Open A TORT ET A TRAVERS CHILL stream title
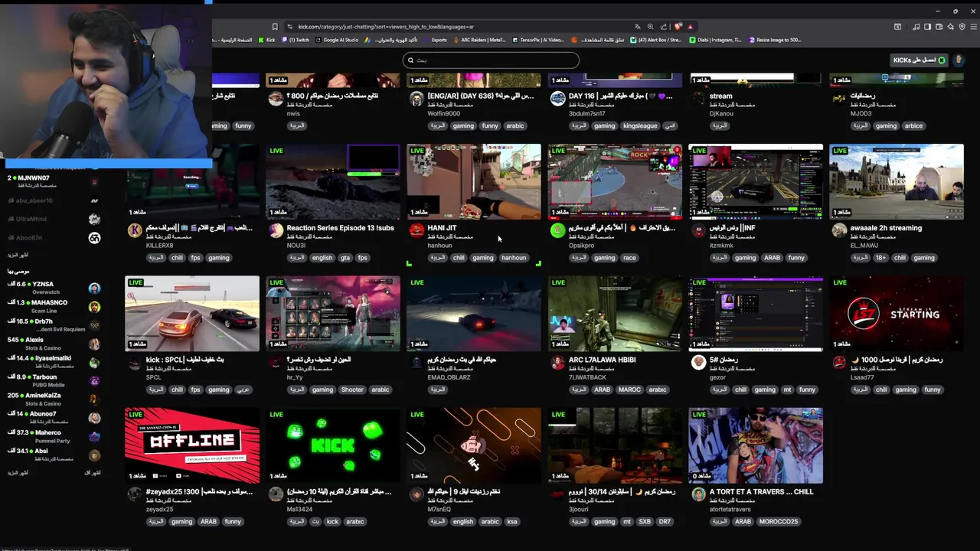980x551 pixels. click(761, 492)
